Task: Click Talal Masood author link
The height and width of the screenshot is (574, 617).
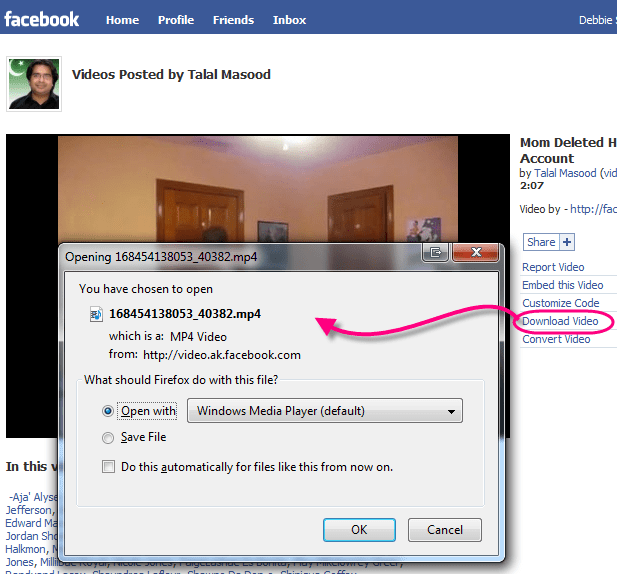Action: point(565,173)
